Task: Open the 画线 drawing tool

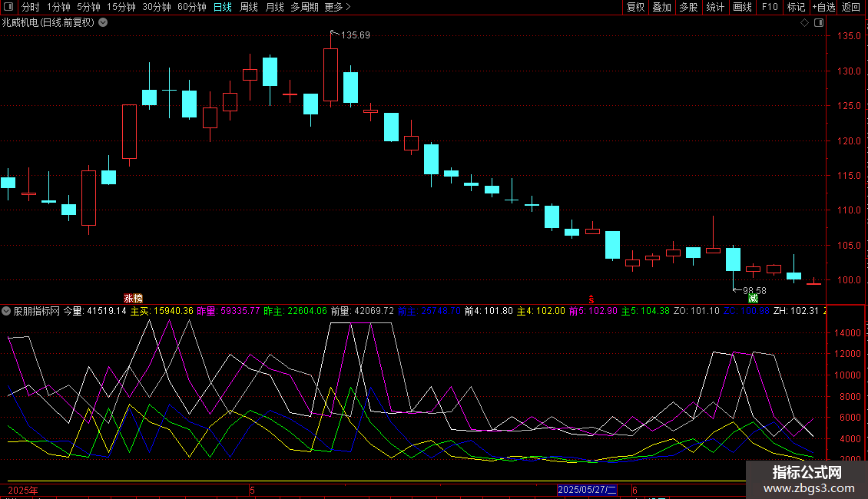Action: 742,7
